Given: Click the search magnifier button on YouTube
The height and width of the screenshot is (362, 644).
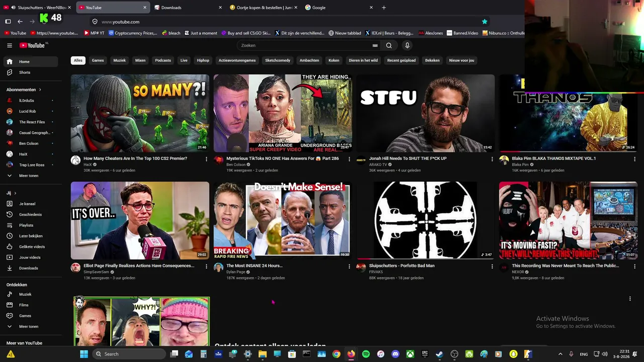Looking at the screenshot, I should click(389, 45).
